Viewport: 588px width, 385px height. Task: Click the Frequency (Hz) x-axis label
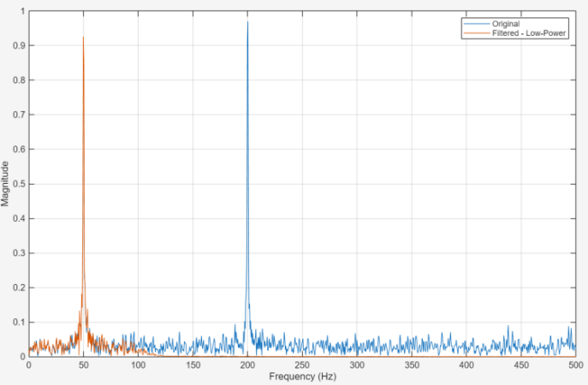click(302, 376)
